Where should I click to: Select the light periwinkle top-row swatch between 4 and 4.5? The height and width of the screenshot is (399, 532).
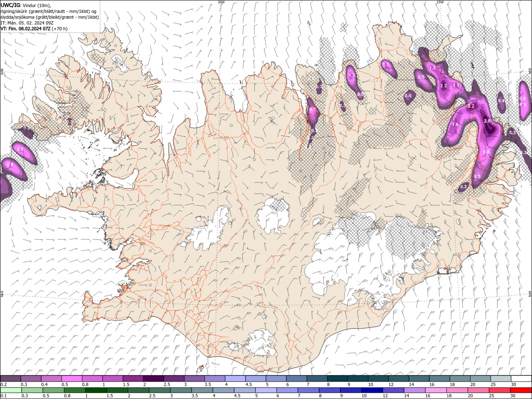[x=235, y=379]
